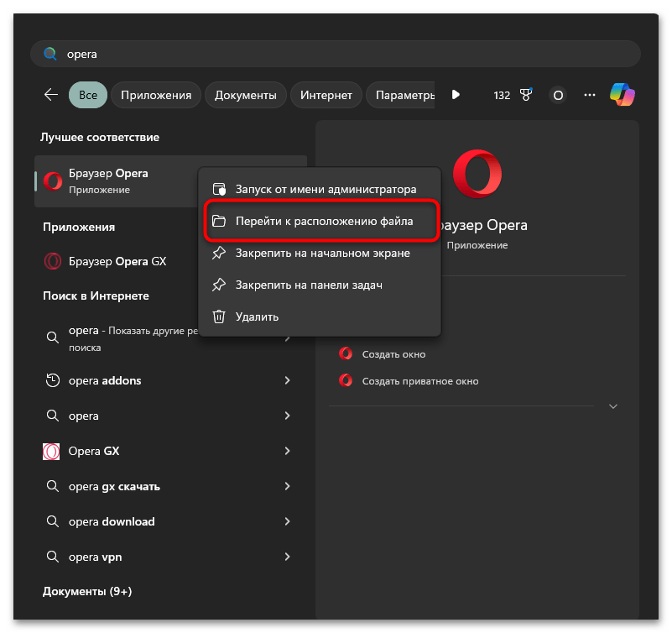Click the opera gx скачать search suggestion
This screenshot has width=672, height=633.
click(x=114, y=486)
